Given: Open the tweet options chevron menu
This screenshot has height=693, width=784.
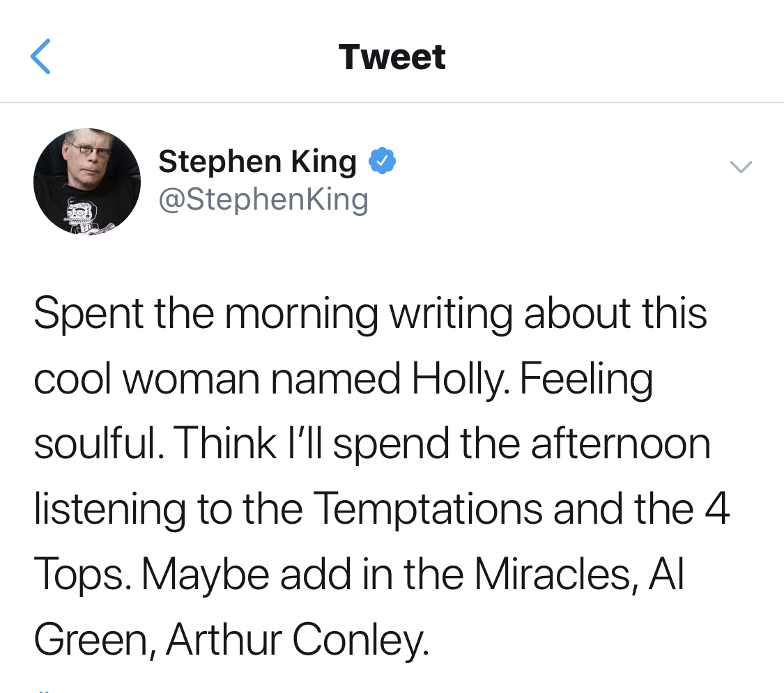Looking at the screenshot, I should (740, 166).
